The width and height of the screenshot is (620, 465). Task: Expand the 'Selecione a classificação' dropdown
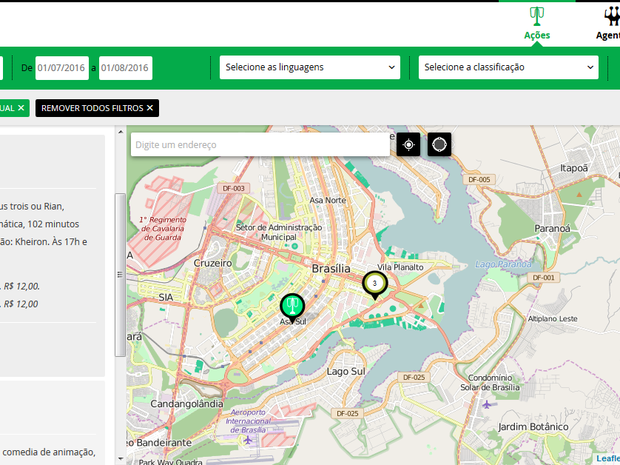click(x=509, y=67)
